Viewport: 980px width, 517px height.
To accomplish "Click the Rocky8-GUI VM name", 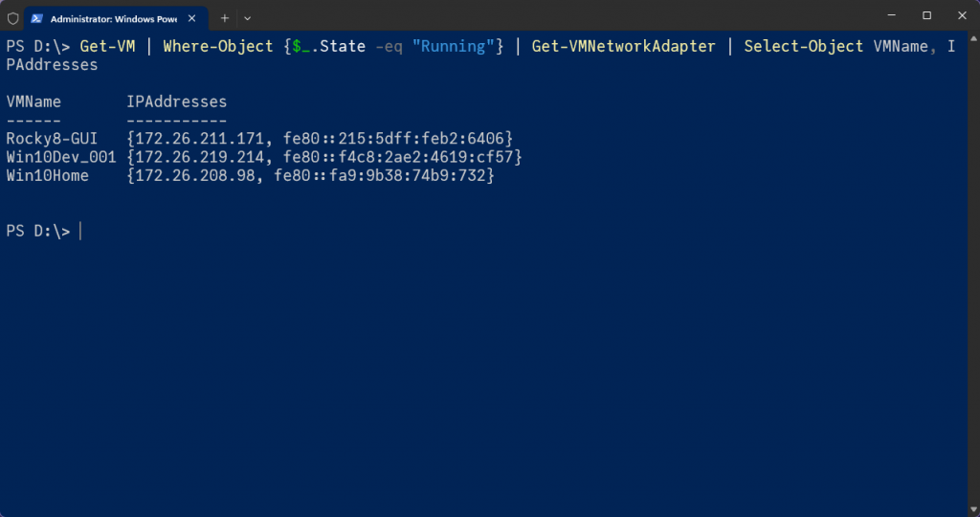I will tap(45, 139).
